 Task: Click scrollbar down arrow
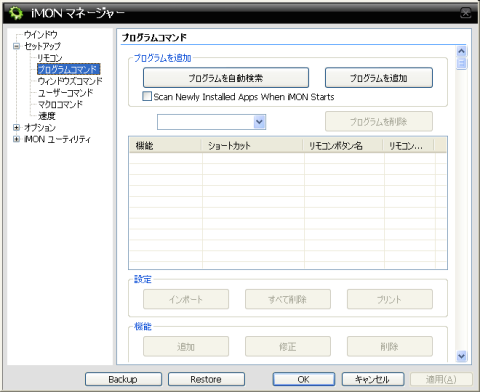click(x=462, y=356)
